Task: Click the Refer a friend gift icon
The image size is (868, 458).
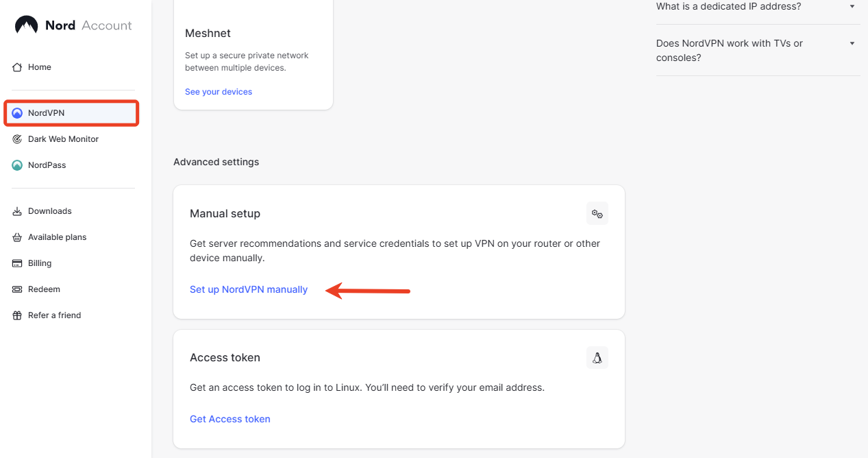Action: coord(17,315)
